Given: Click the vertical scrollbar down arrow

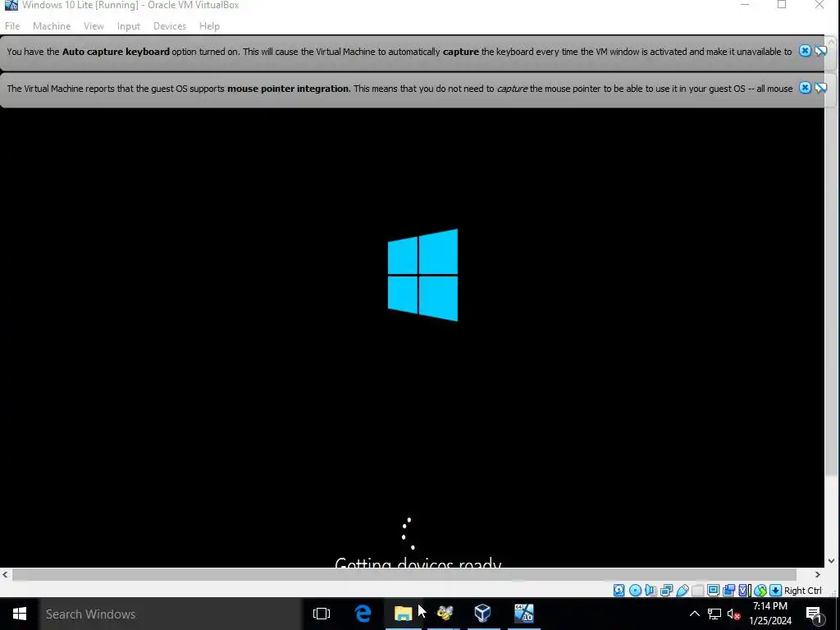Looking at the screenshot, I should [832, 561].
